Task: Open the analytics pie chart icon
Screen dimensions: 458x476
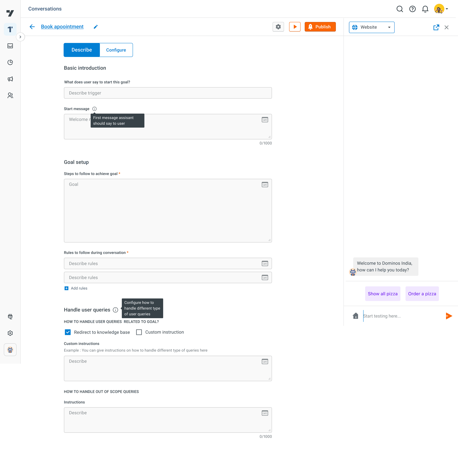Action: tap(10, 62)
